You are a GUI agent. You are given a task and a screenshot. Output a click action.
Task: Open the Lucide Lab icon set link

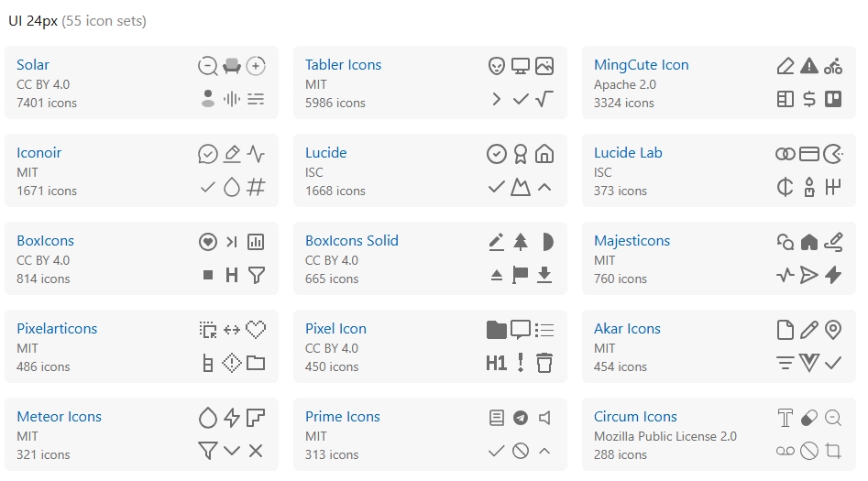(x=628, y=153)
